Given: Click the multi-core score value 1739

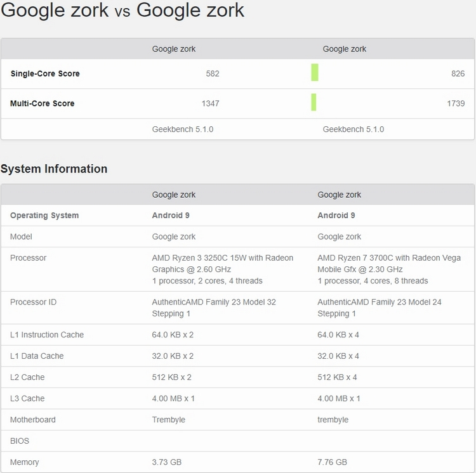Looking at the screenshot, I should click(456, 103).
